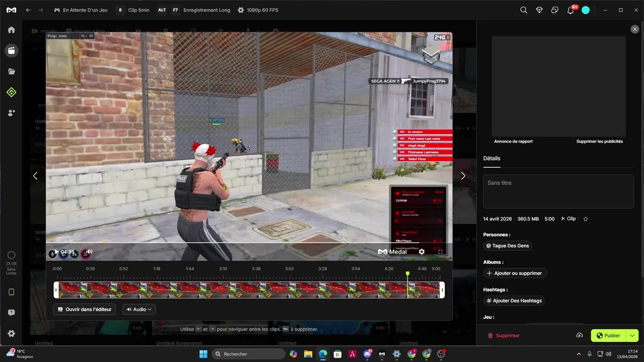Expand the Publier options arrow

tap(632, 335)
